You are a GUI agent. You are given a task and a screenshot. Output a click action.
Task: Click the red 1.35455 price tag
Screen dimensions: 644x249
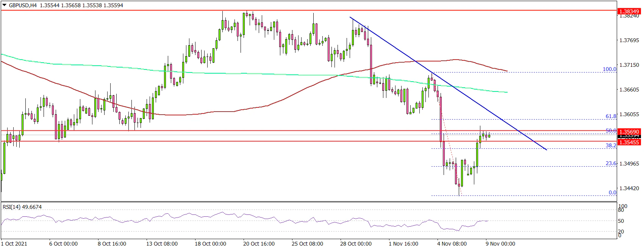pos(629,142)
